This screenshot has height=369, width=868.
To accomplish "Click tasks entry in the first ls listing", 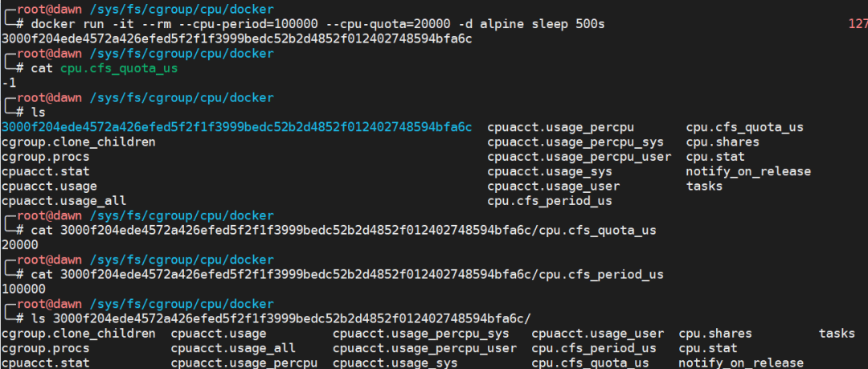I will (x=704, y=186).
